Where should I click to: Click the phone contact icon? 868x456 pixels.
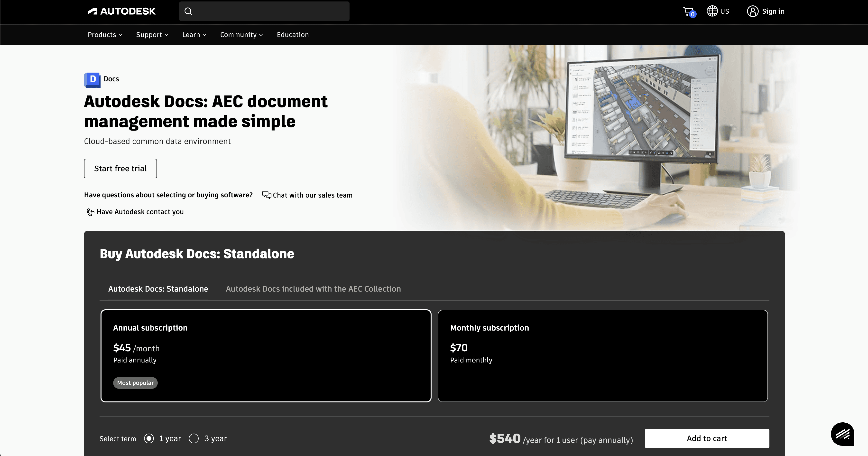click(x=90, y=212)
